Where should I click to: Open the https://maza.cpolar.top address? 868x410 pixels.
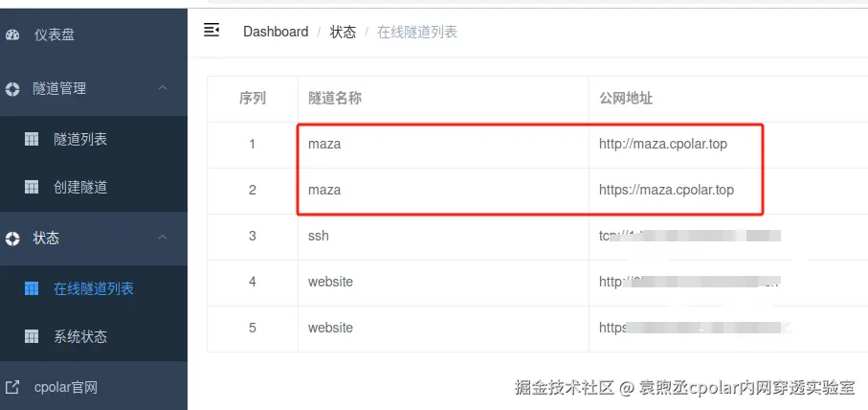[x=666, y=190]
